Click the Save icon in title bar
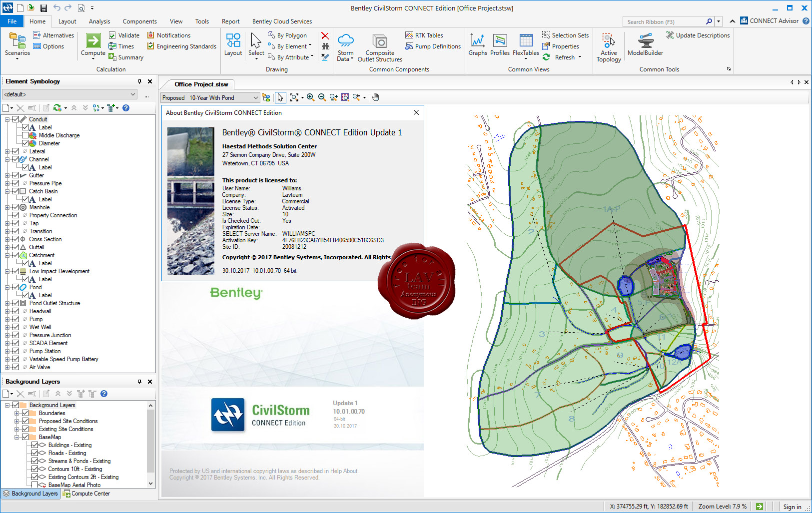 (43, 8)
